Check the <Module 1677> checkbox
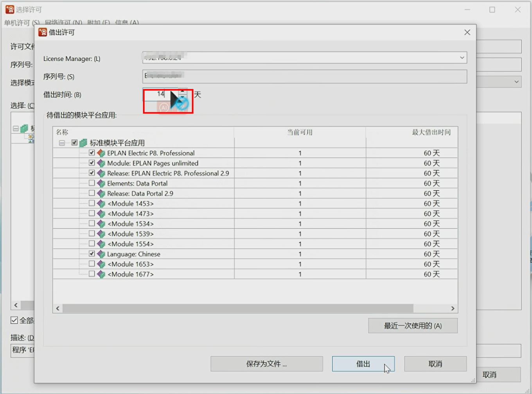This screenshot has height=394, width=532. coord(92,274)
